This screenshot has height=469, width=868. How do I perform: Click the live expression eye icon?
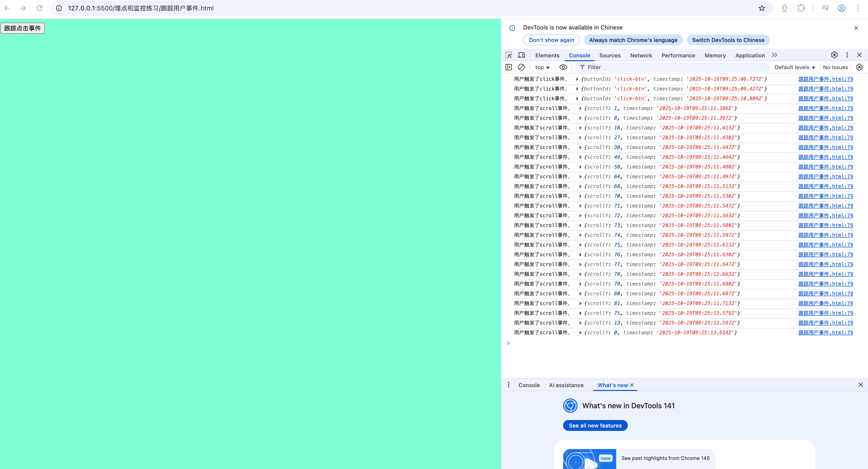click(563, 67)
